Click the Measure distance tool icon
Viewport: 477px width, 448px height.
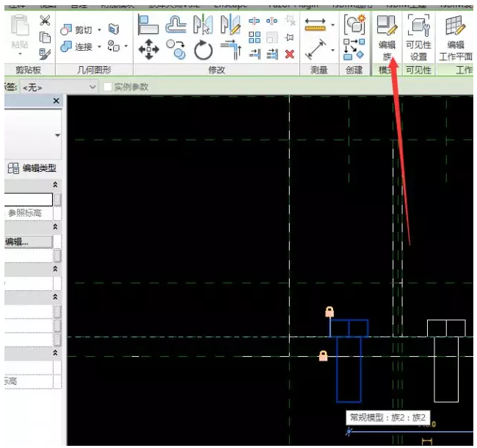click(316, 26)
